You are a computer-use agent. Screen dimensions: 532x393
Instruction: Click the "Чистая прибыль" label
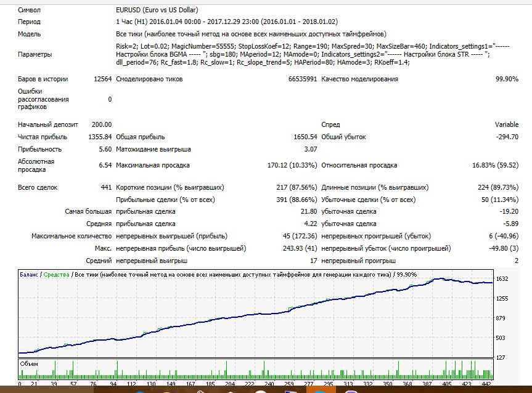(43, 137)
